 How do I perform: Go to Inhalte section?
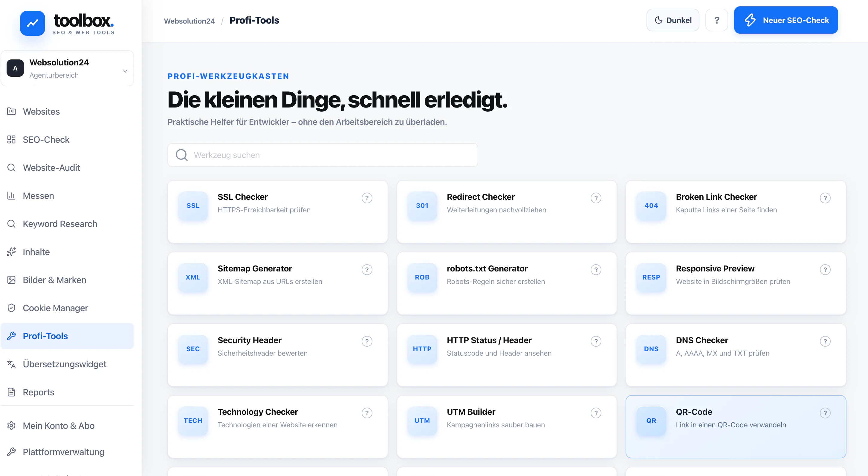pyautogui.click(x=67, y=252)
